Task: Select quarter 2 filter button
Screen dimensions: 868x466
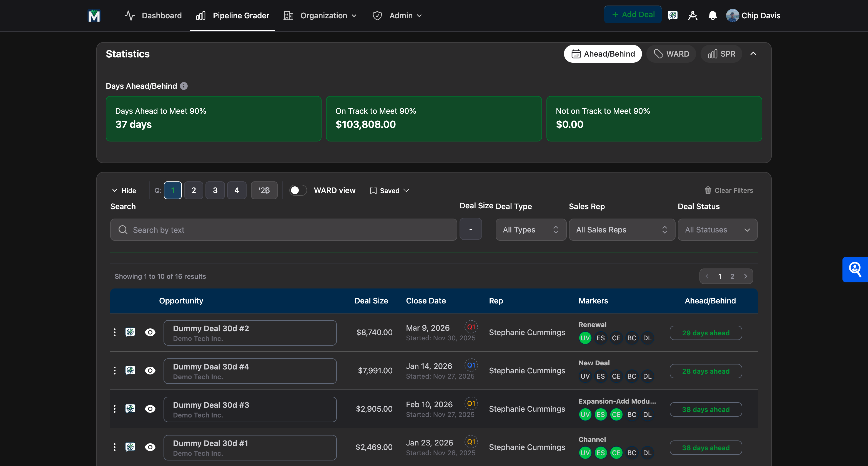Action: coord(194,190)
